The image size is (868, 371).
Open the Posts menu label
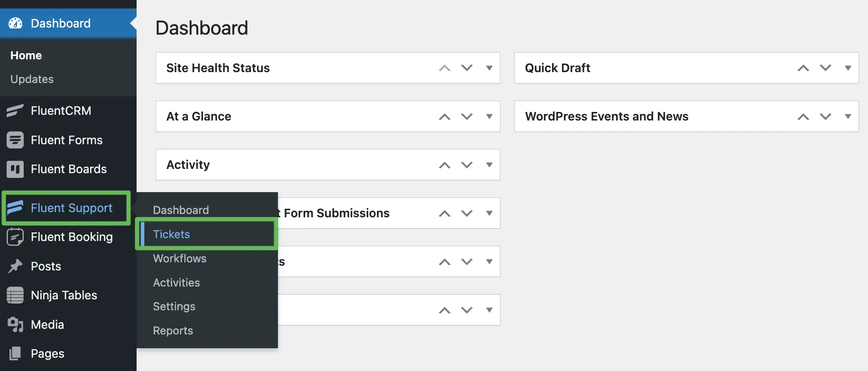[x=46, y=266]
